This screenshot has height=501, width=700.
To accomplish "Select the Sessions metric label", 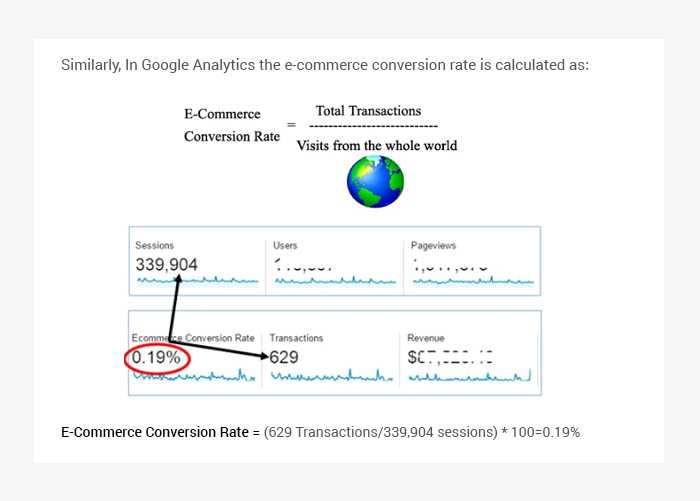I will pos(154,246).
